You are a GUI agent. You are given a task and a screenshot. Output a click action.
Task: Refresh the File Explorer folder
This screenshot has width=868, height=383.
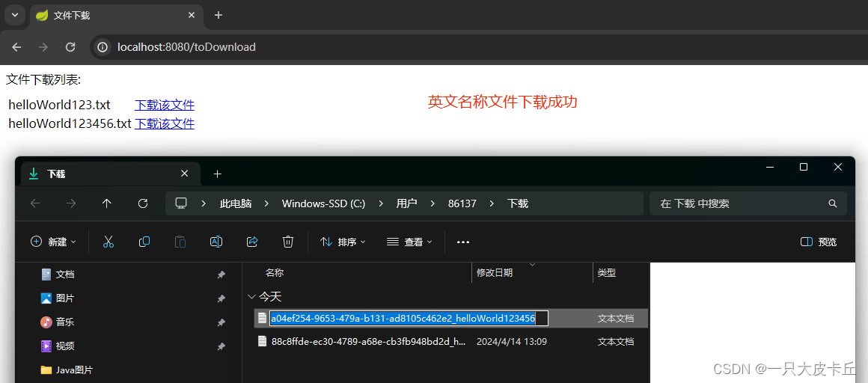coord(143,203)
